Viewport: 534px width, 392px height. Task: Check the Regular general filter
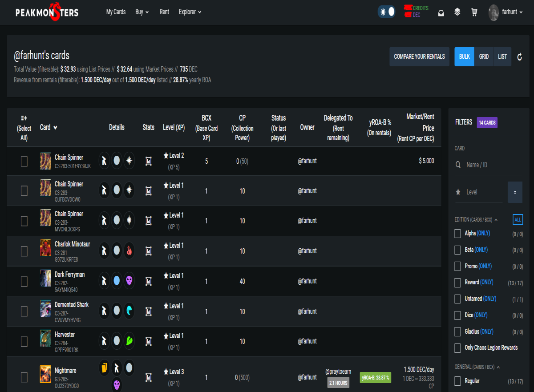(x=457, y=381)
